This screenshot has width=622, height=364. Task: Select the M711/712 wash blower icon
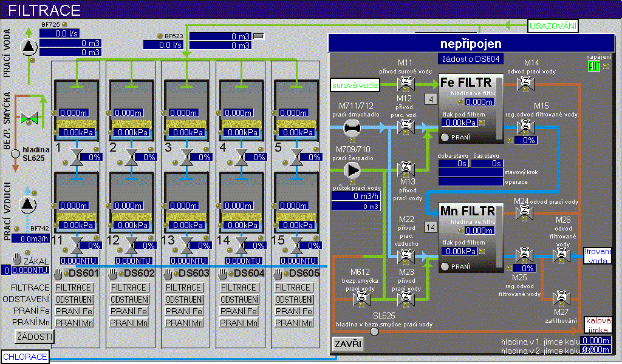(x=352, y=127)
